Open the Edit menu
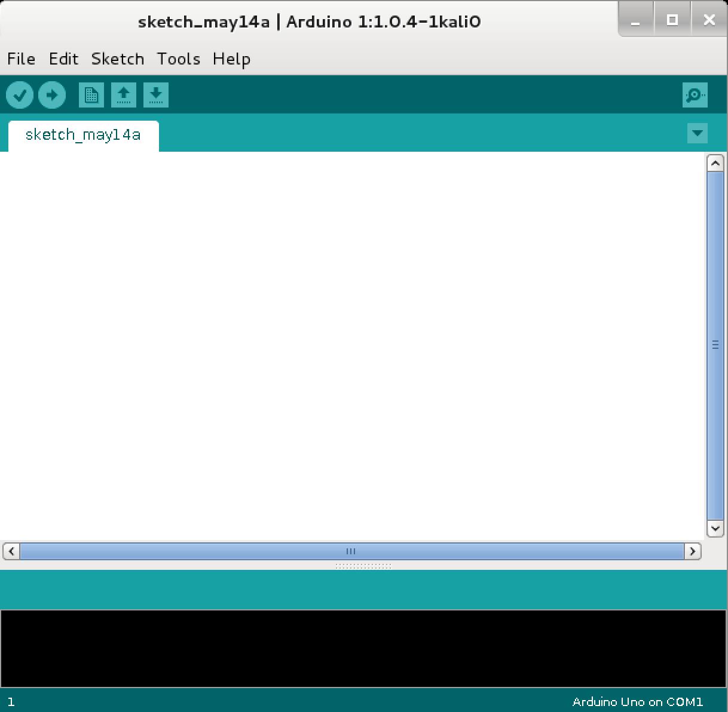 point(63,59)
